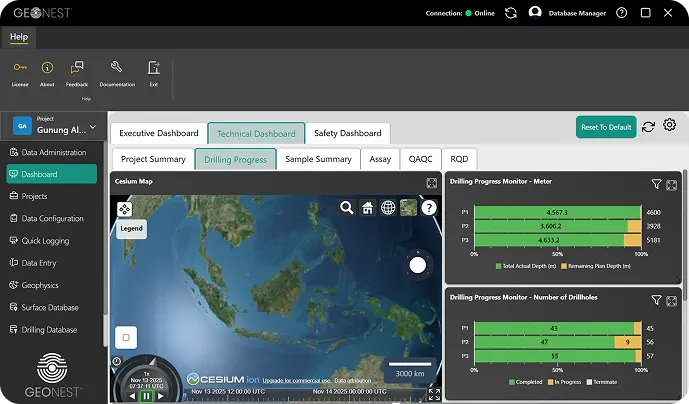Click the Cesium map search magnifier
Image resolution: width=689 pixels, height=404 pixels.
pos(346,208)
